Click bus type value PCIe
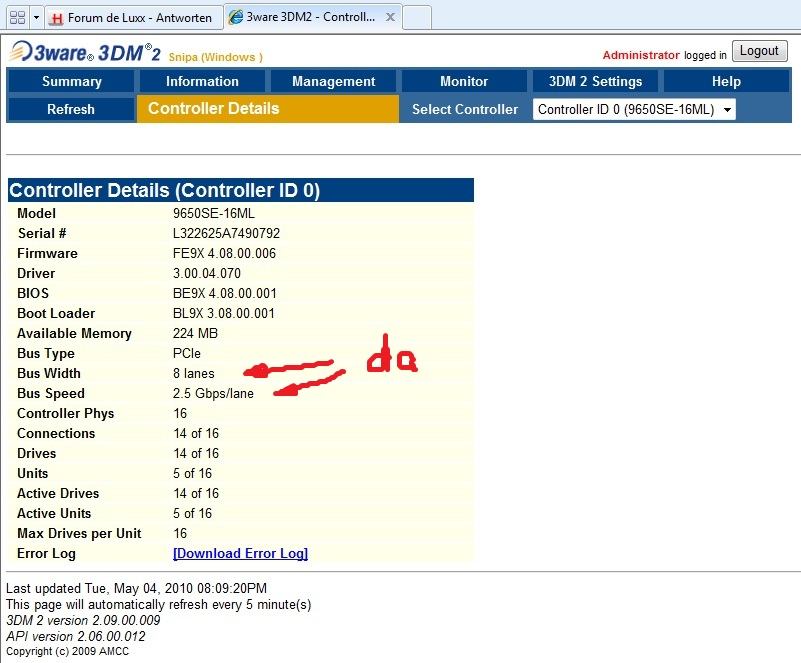801x663 pixels. (186, 353)
